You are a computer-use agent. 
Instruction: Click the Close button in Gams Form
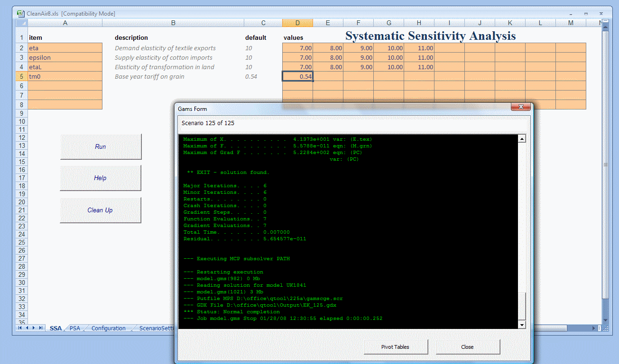(467, 347)
